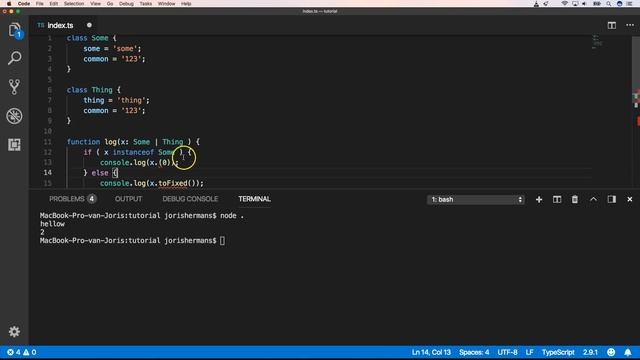Click "some = 'some';" on line 2
640x360 pixels.
[x=112, y=49]
